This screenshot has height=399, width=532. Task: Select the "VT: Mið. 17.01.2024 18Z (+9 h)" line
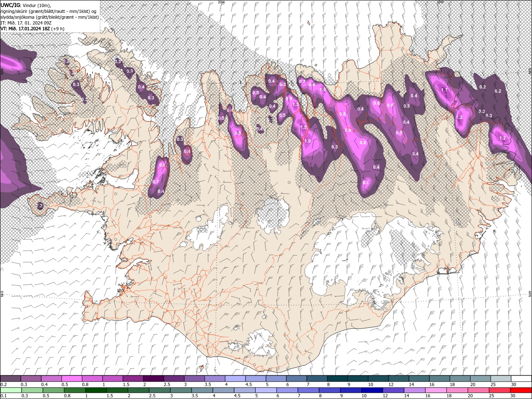pyautogui.click(x=32, y=28)
